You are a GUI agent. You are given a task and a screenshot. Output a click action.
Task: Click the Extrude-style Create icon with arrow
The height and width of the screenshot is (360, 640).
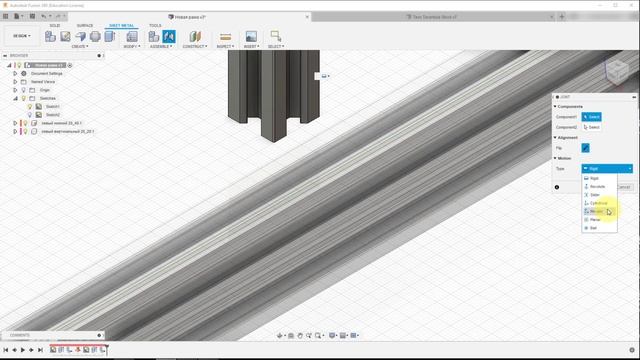(x=110, y=36)
